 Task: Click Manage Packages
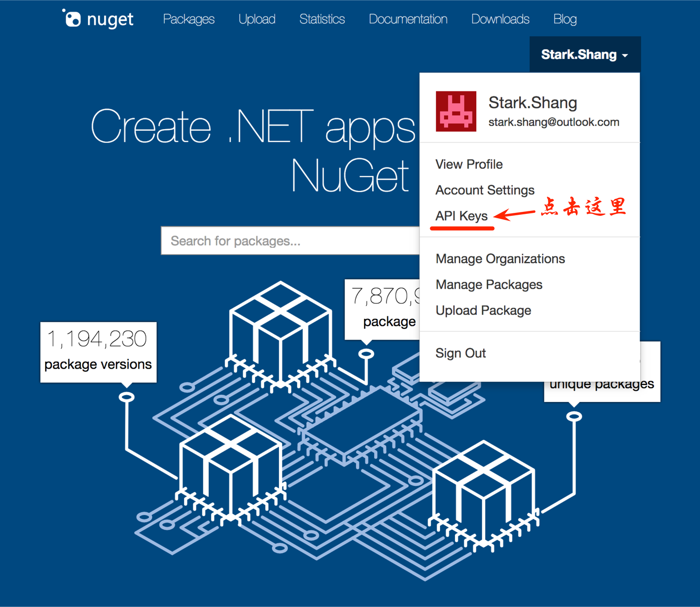(489, 284)
